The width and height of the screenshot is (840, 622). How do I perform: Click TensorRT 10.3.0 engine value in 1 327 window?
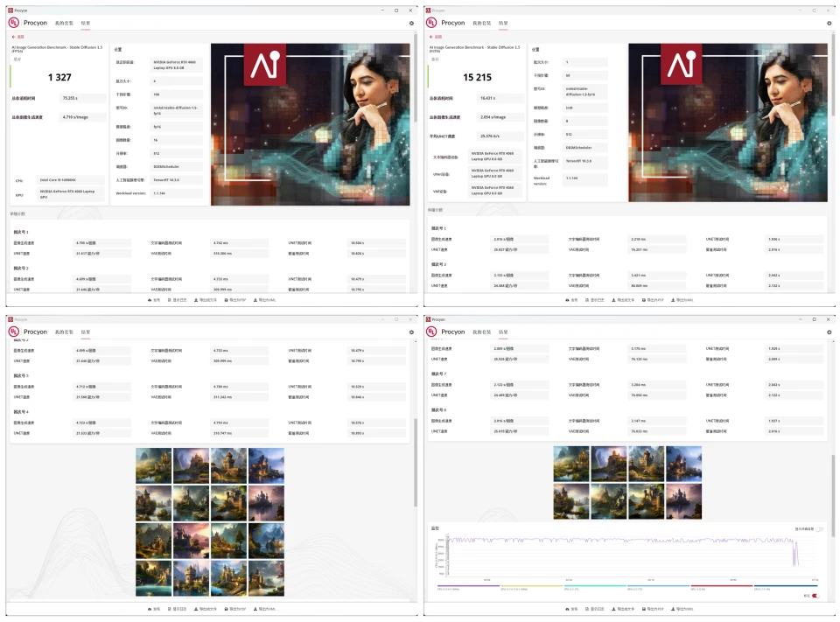click(x=178, y=180)
